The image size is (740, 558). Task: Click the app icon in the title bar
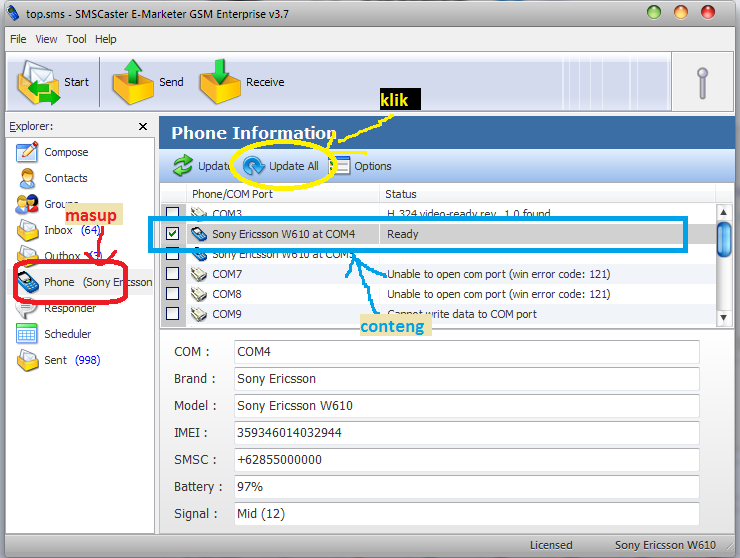click(x=14, y=14)
